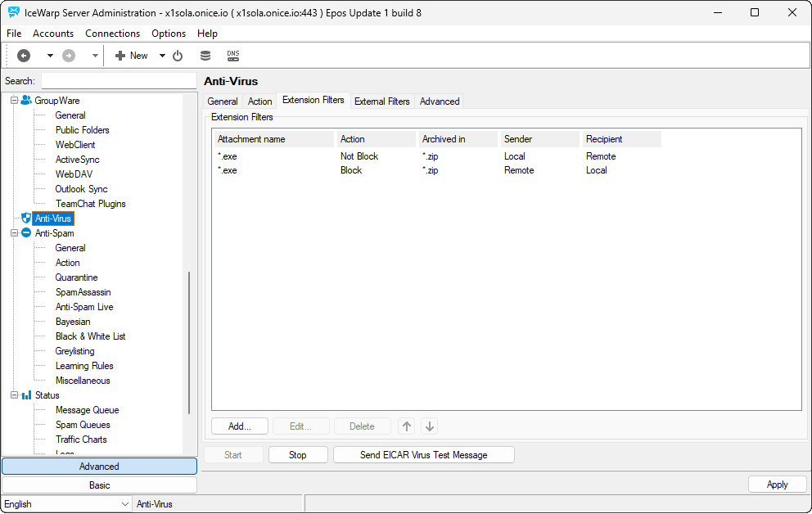
Task: Open the English language dropdown
Action: (66, 504)
